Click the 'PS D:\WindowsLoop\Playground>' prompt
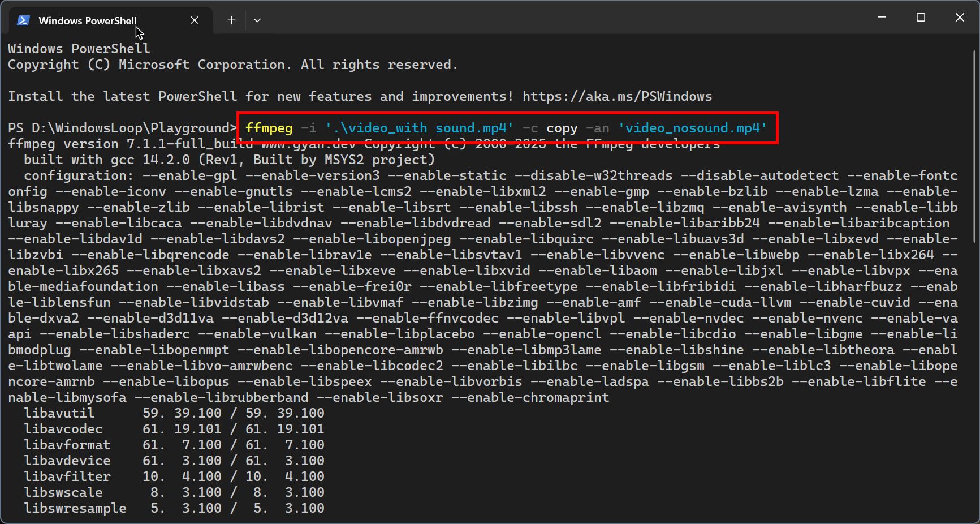The image size is (980, 524). pyautogui.click(x=122, y=128)
